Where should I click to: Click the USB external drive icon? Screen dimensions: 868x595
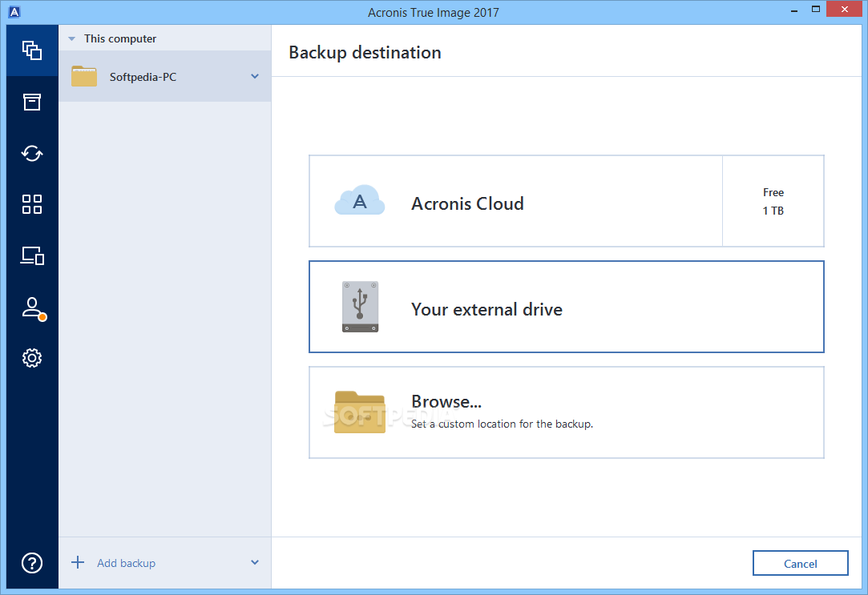click(x=361, y=307)
